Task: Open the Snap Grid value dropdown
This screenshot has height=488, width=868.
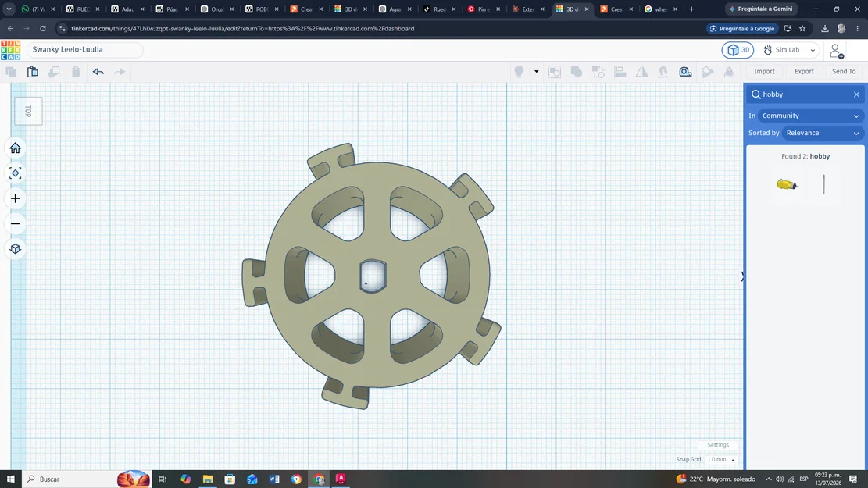Action: pos(721,459)
